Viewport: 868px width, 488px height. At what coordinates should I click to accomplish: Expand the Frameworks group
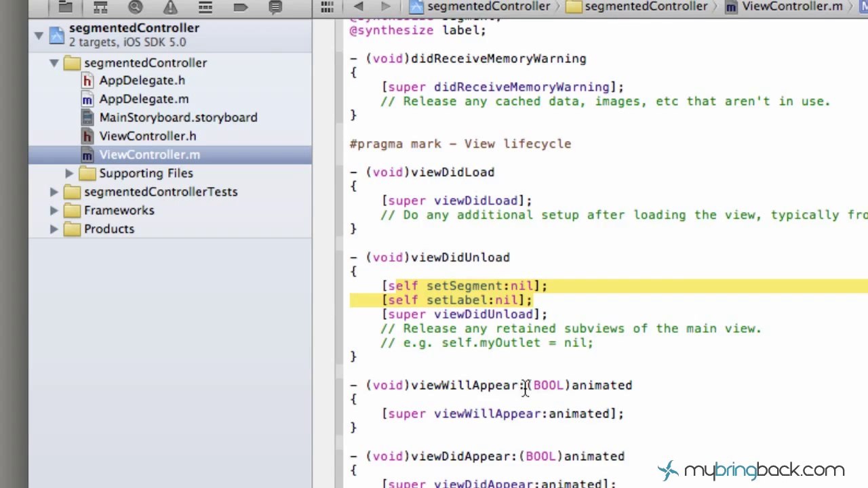tap(54, 210)
